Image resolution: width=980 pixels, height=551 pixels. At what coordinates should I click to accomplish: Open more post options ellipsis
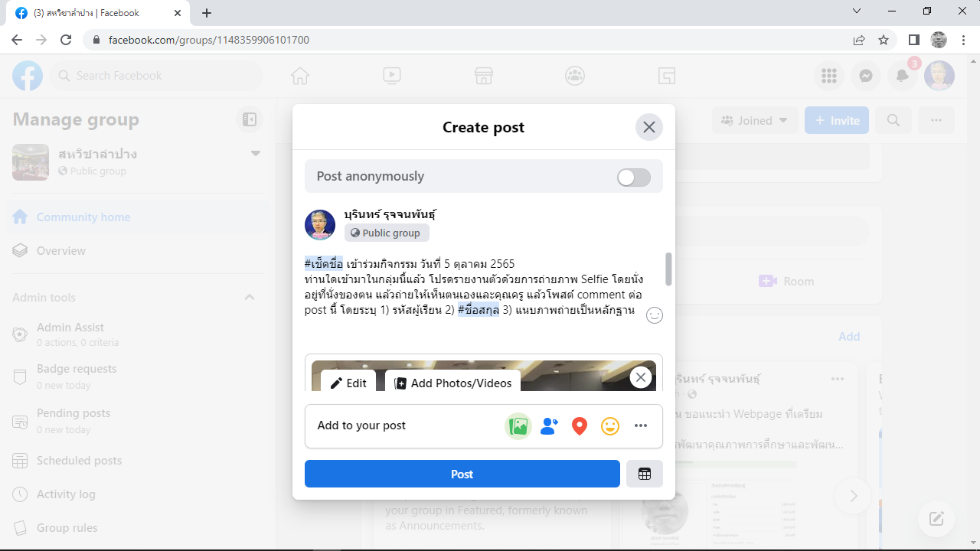click(641, 426)
